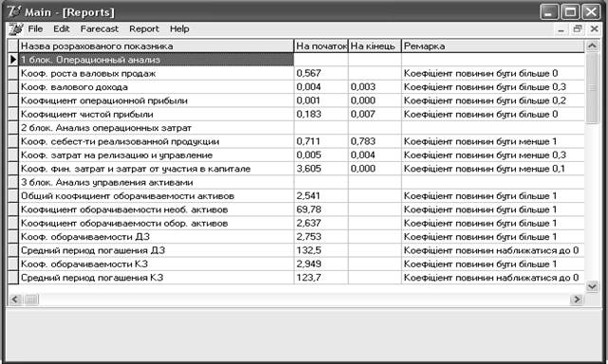The width and height of the screenshot is (608, 364).
Task: Select 'Средний период погашения ДЗ' cell
Action: [x=157, y=250]
